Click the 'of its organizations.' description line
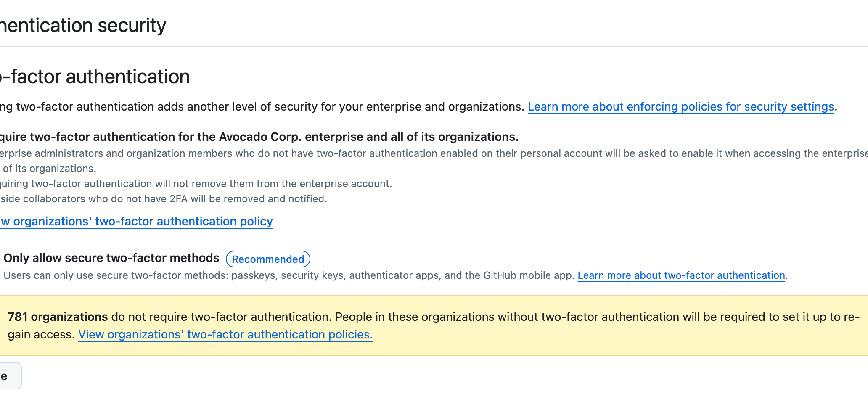Viewport: 868px width, 407px height. point(50,169)
